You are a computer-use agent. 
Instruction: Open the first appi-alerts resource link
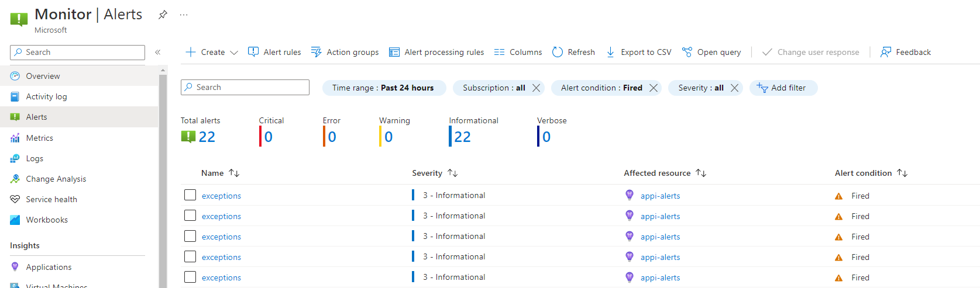(x=660, y=196)
